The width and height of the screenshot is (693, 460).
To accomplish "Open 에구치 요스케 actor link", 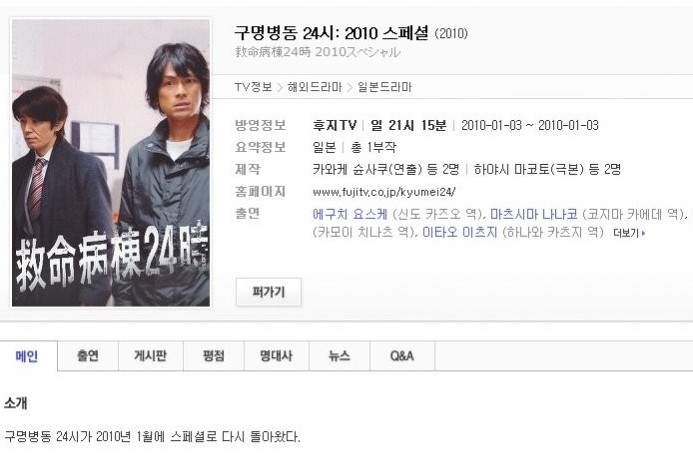I will point(350,214).
